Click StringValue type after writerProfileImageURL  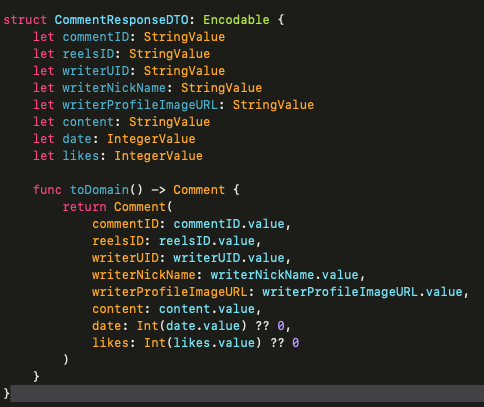pos(273,105)
